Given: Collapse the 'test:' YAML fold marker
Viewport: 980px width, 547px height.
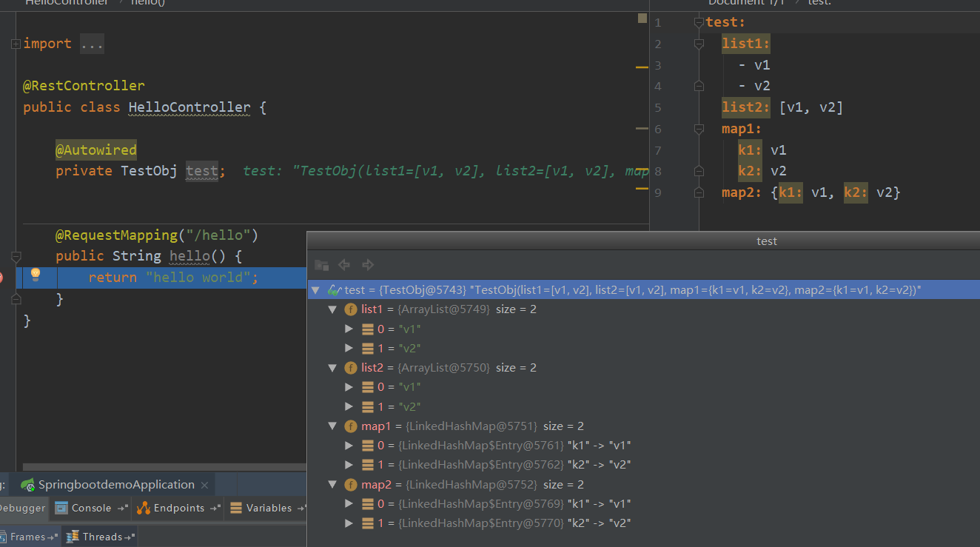Looking at the screenshot, I should pos(698,23).
